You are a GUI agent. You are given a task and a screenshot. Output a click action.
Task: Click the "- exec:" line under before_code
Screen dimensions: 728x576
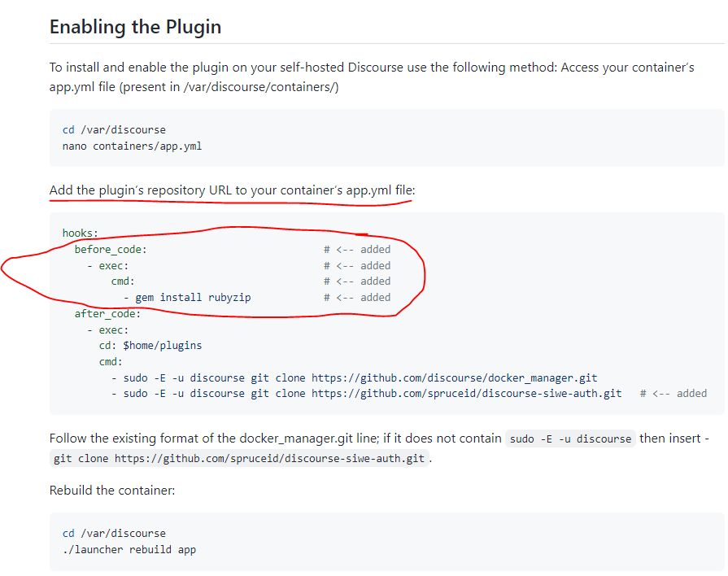[107, 266]
